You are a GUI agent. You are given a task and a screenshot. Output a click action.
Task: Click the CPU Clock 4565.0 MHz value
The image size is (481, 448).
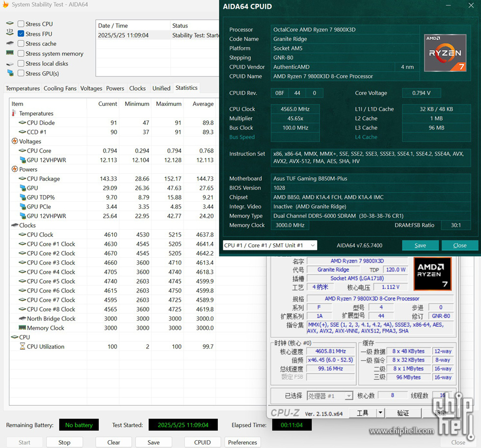295,109
